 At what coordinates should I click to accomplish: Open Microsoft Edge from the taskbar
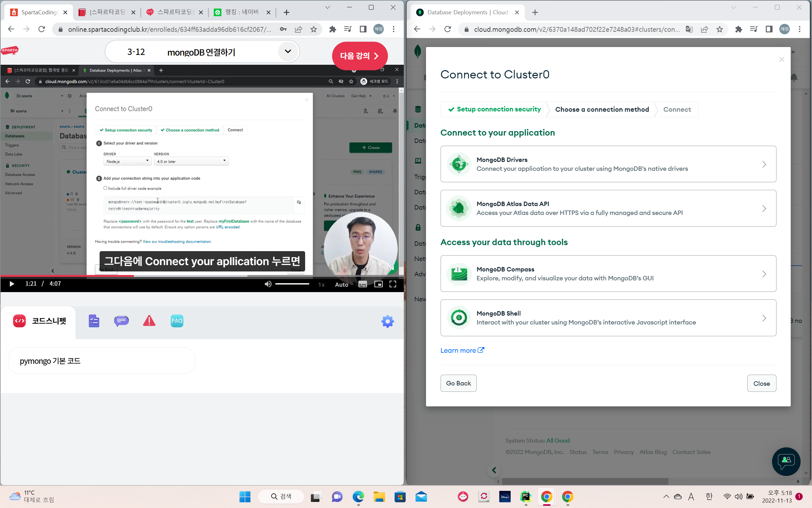tap(358, 497)
